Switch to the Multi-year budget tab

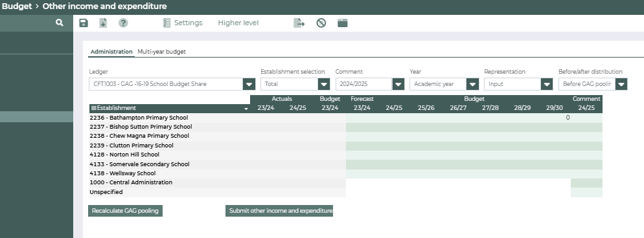[x=161, y=52]
